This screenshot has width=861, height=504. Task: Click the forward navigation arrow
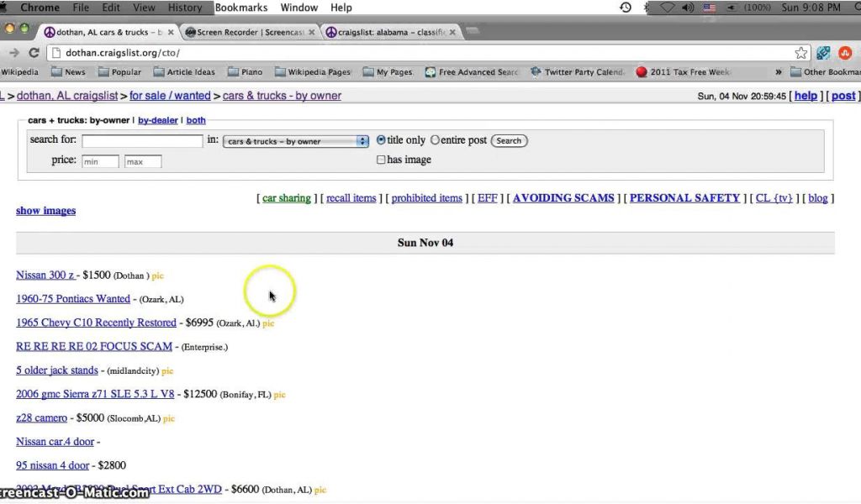pos(14,53)
